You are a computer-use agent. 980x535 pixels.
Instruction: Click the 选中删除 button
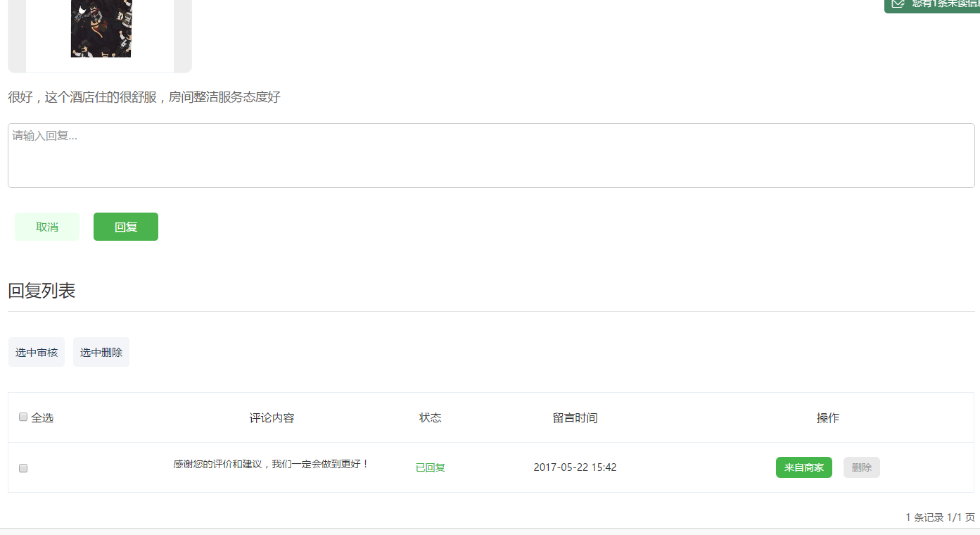(x=101, y=352)
